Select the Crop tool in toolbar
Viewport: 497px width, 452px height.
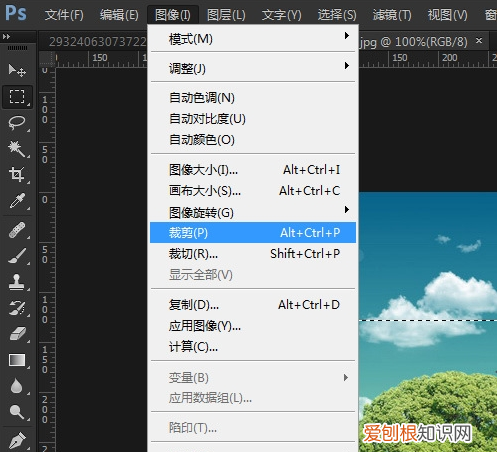pos(17,175)
